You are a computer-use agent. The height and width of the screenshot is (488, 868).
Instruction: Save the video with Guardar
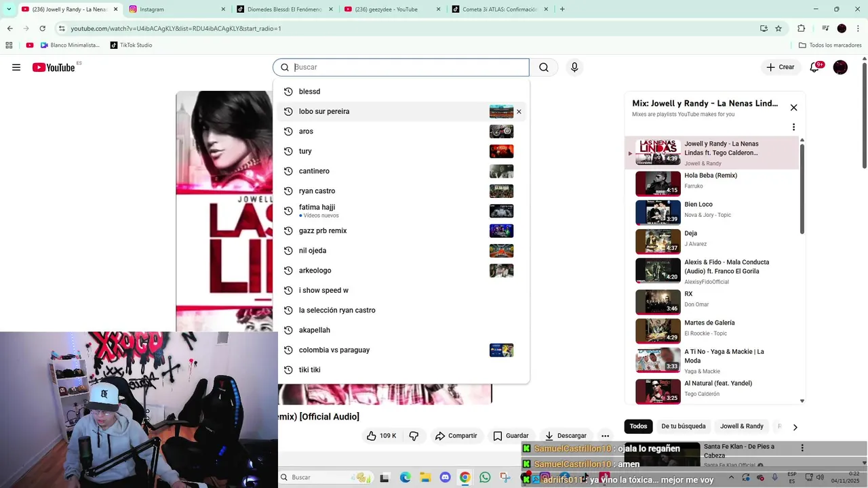click(511, 436)
